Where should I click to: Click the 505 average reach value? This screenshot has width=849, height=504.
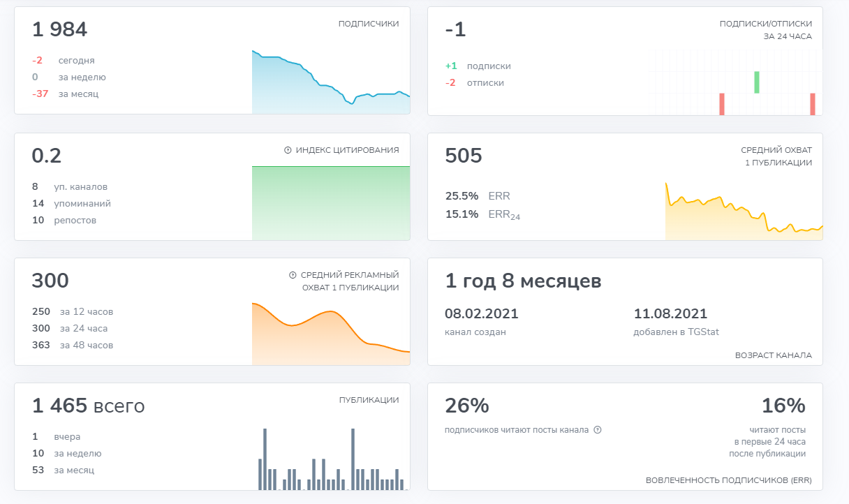(x=464, y=156)
